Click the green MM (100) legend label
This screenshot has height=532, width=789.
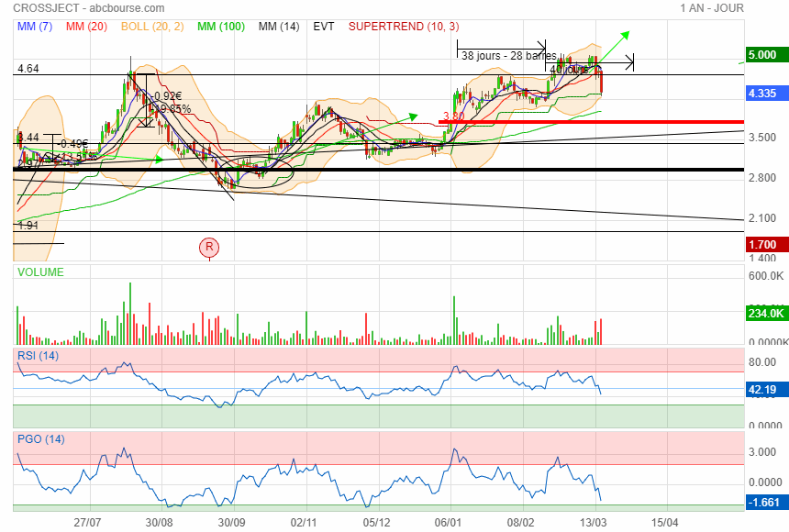click(221, 27)
